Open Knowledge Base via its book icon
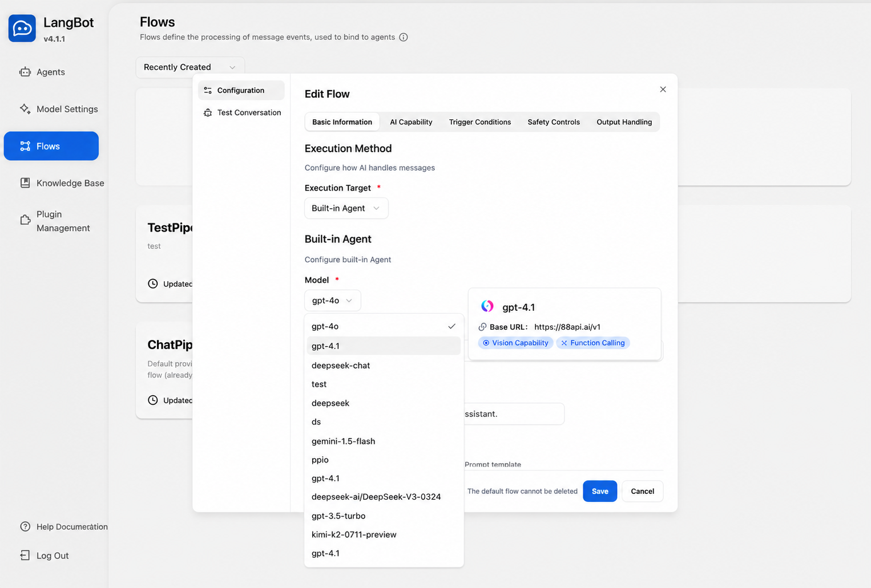This screenshot has width=871, height=588. pos(25,183)
